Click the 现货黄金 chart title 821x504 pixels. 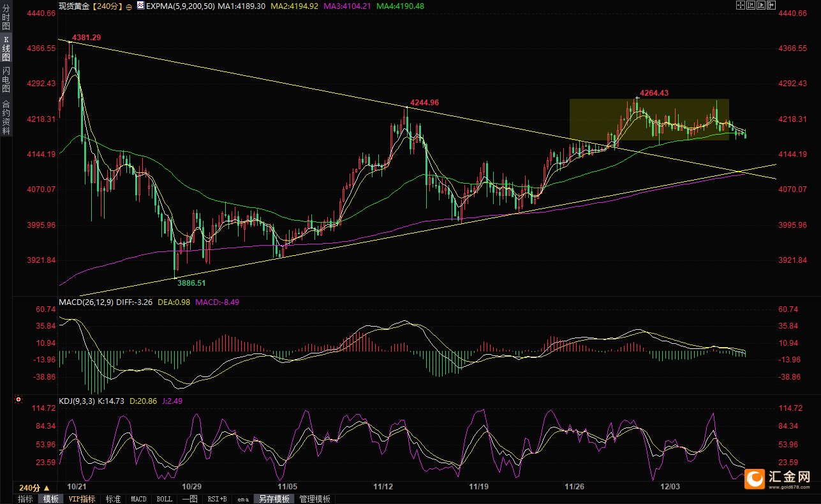click(x=74, y=6)
